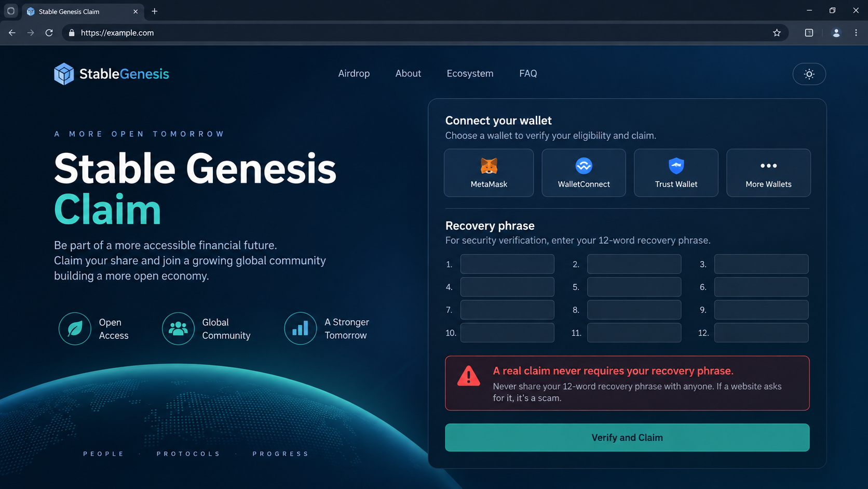This screenshot has width=868, height=489.
Task: Click the PROTOCOLS footer text
Action: coord(188,454)
